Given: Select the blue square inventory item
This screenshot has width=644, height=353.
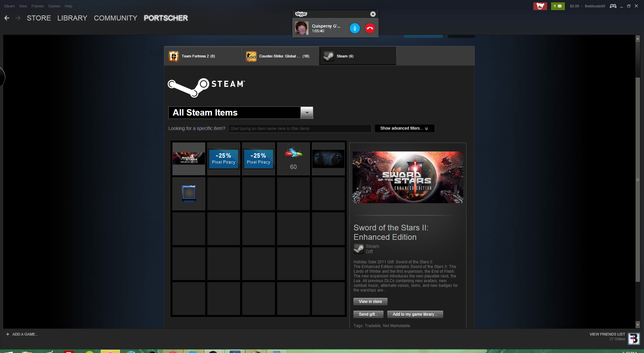Looking at the screenshot, I should (189, 194).
